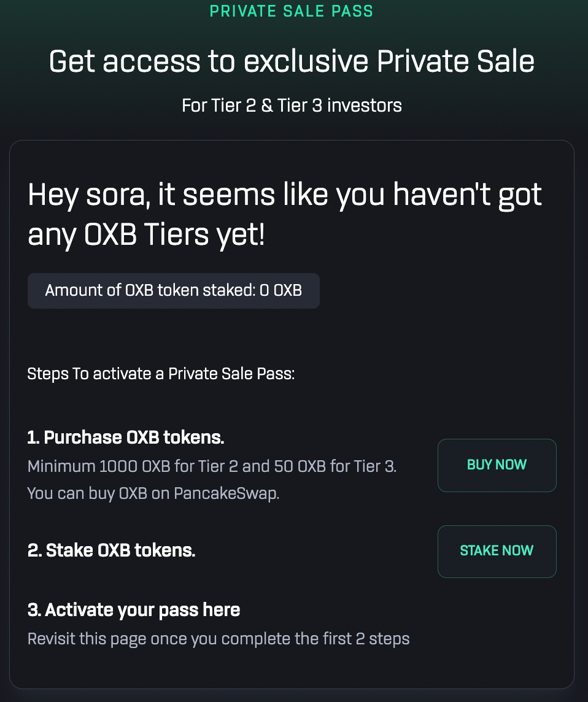Viewport: 588px width, 702px height.
Task: Click "Steps To activate a Private Sale Pass" text
Action: pyautogui.click(x=161, y=373)
